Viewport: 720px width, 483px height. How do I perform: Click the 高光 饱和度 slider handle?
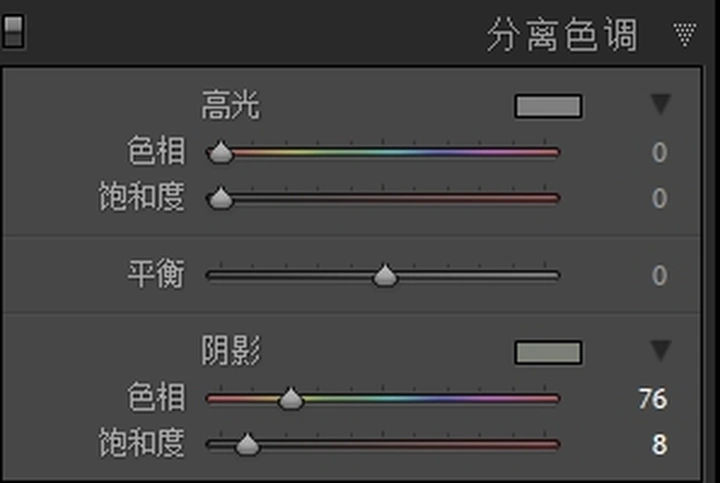[220, 198]
